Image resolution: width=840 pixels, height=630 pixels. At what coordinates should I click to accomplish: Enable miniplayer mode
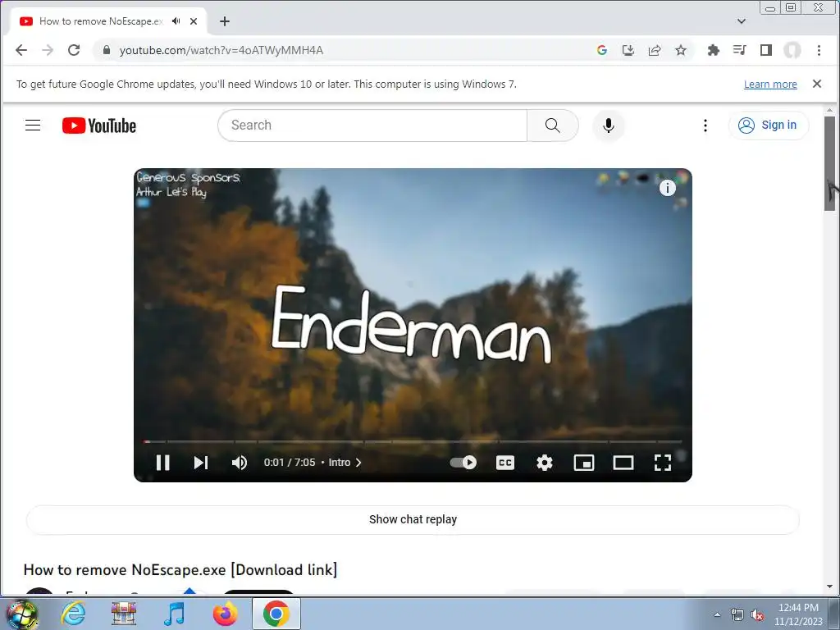tap(584, 463)
